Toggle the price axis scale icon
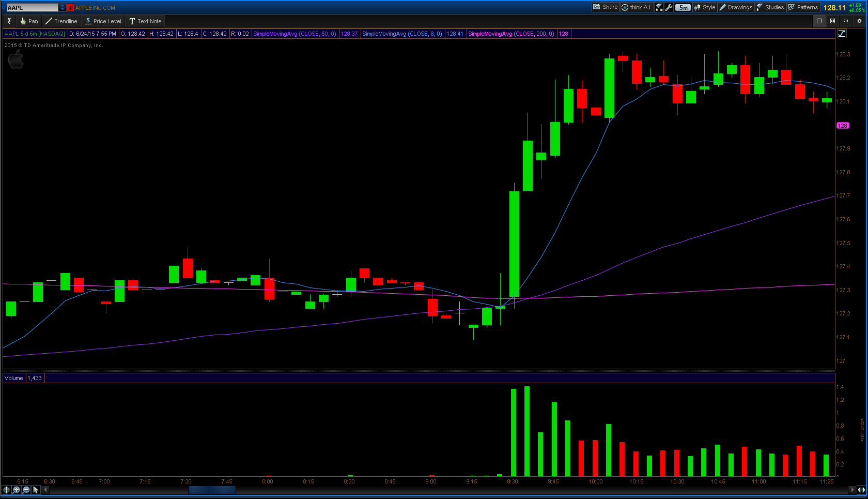 (842, 34)
